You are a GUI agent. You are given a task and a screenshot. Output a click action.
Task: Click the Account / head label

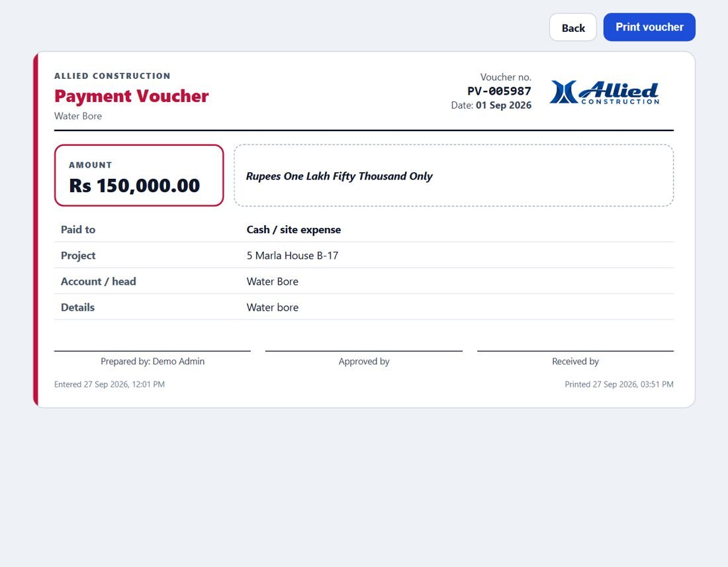(99, 282)
